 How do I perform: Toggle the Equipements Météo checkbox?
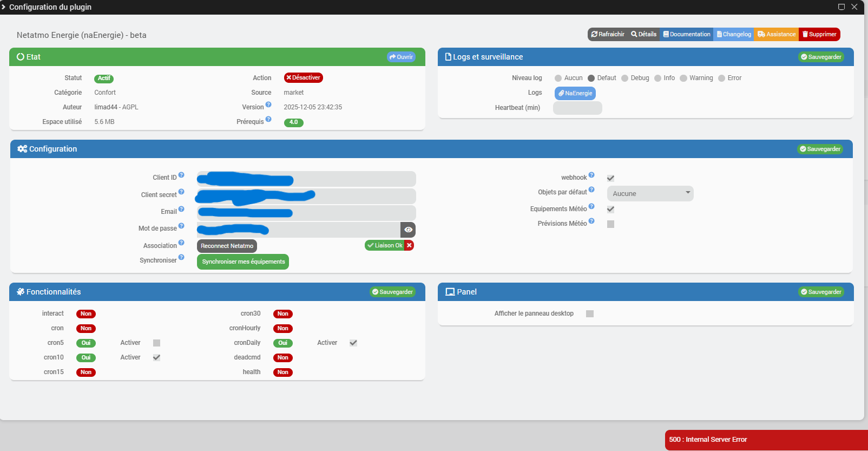click(610, 210)
